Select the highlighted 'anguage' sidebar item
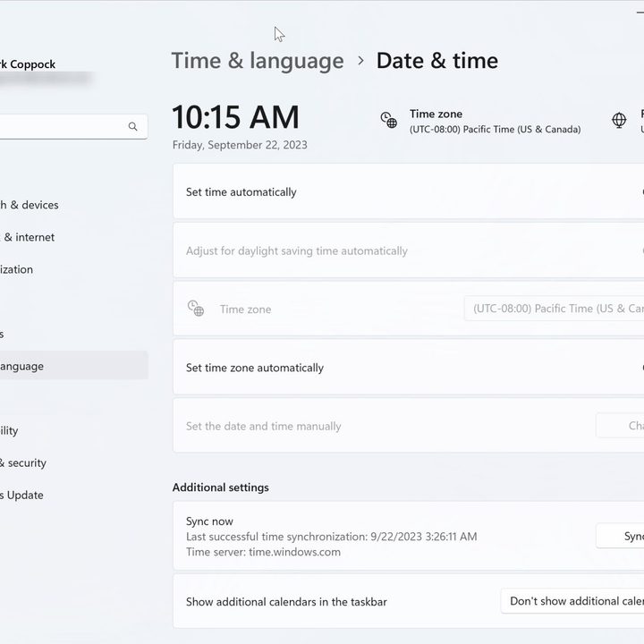Viewport: 644px width, 644px height. (74, 366)
